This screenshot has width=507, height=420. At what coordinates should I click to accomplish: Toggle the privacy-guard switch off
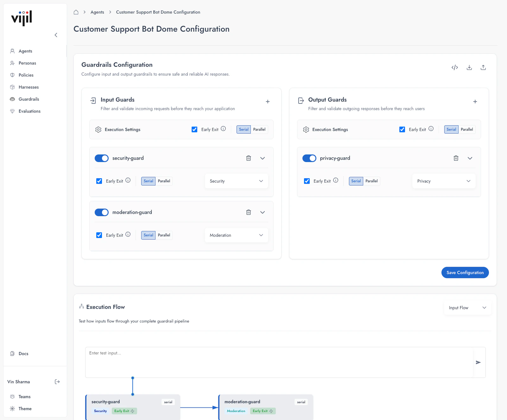tap(309, 158)
